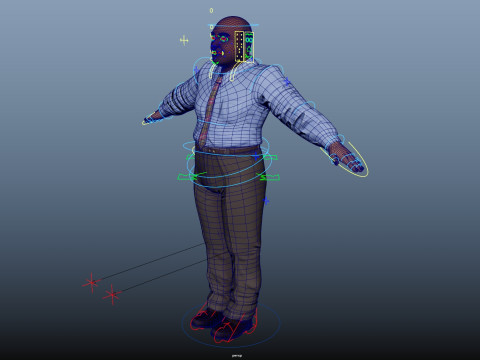Click the blue cross locator at the belt line

pyautogui.click(x=256, y=156)
